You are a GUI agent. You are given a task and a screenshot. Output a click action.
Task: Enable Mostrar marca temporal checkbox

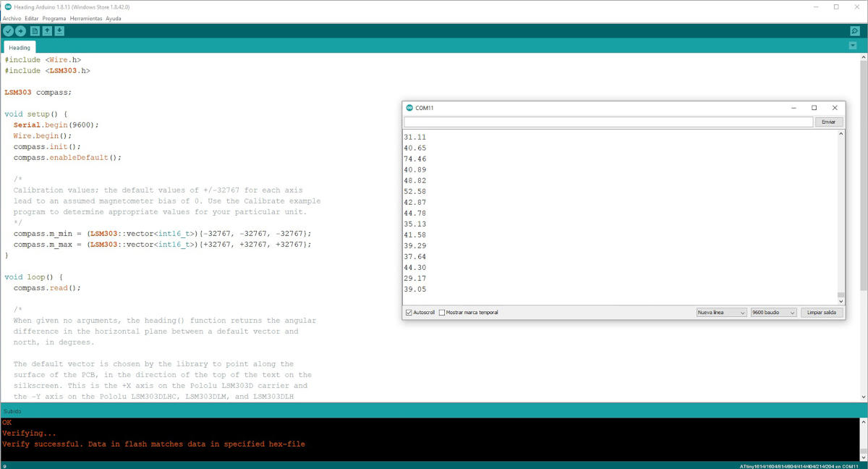[x=442, y=313]
